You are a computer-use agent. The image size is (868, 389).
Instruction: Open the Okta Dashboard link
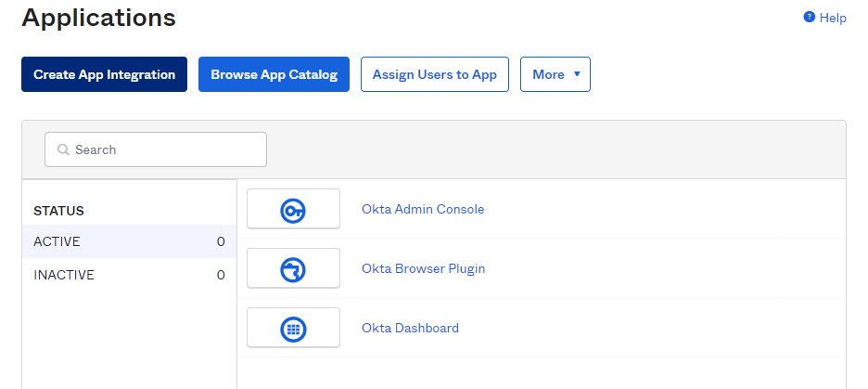coord(410,328)
